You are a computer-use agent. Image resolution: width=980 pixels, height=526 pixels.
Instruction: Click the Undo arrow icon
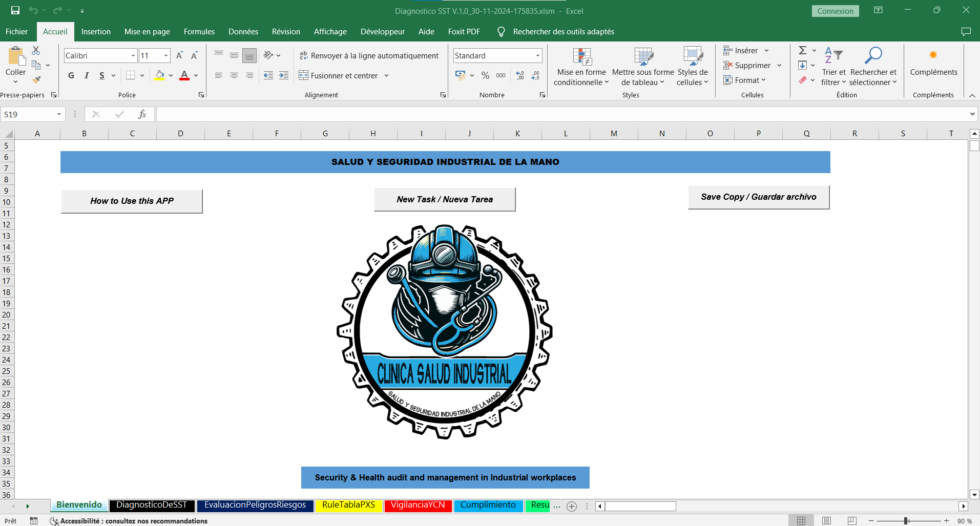tap(33, 10)
